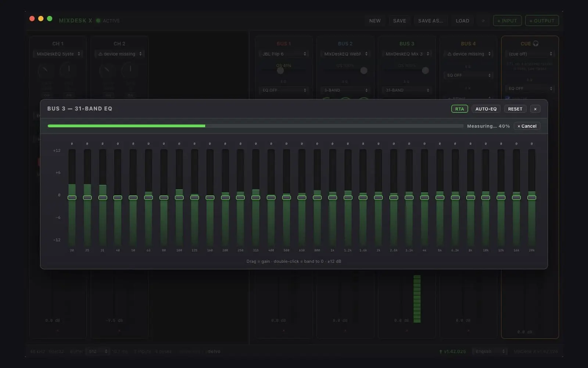Click the 20 Hz band gain handle

click(72, 198)
